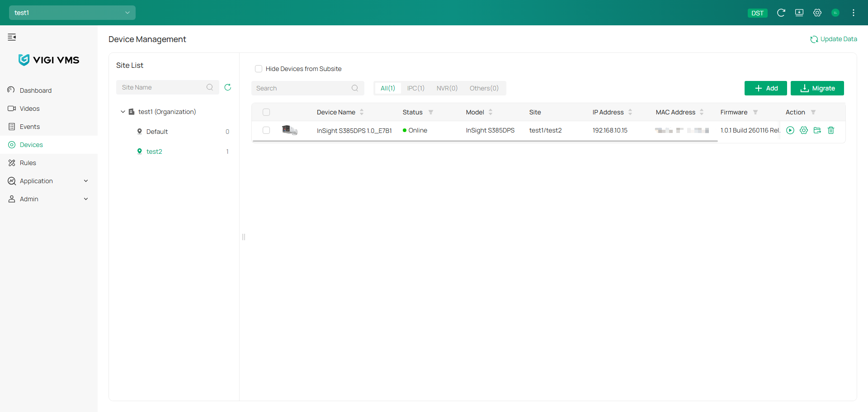Open the download/monitor icon in top bar
This screenshot has height=412, width=868.
coord(799,13)
